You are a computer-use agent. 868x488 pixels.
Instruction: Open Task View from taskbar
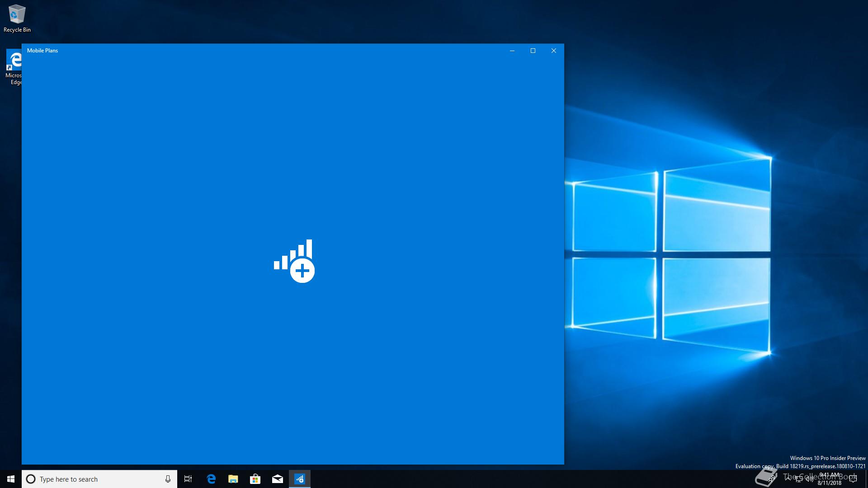188,479
